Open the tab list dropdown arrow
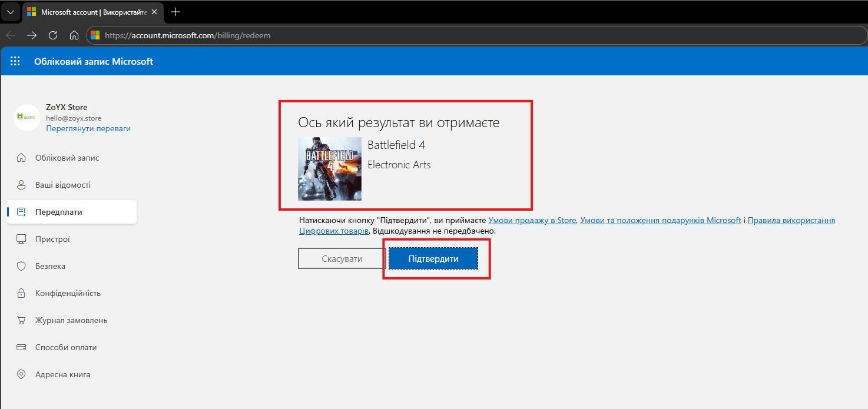Image resolution: width=868 pixels, height=409 pixels. 11,12
